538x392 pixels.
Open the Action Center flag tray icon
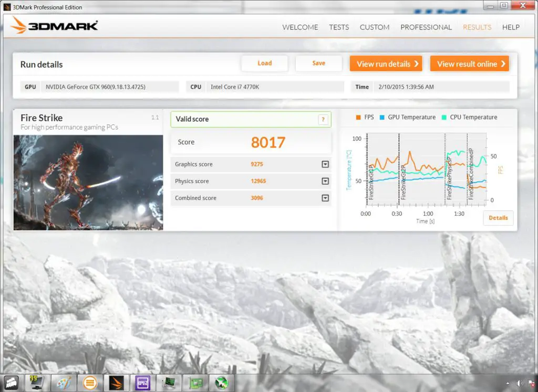pyautogui.click(x=532, y=384)
